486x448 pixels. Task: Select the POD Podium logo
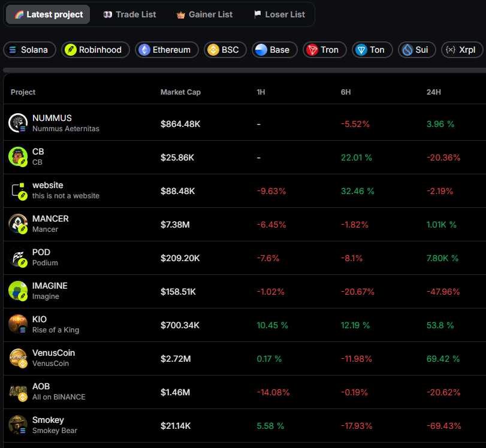tap(18, 257)
